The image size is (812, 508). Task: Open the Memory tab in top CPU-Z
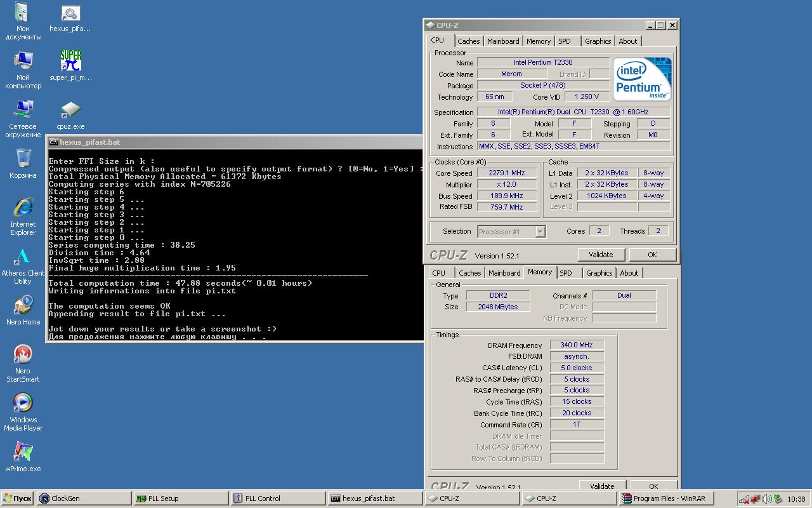[539, 41]
